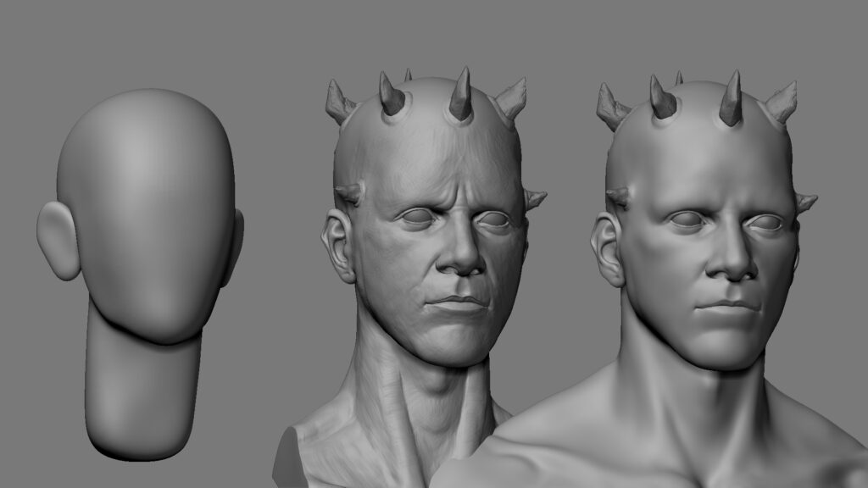Select the left eye socket of middle head
Viewport: 868px width, 488px height.
tap(417, 216)
